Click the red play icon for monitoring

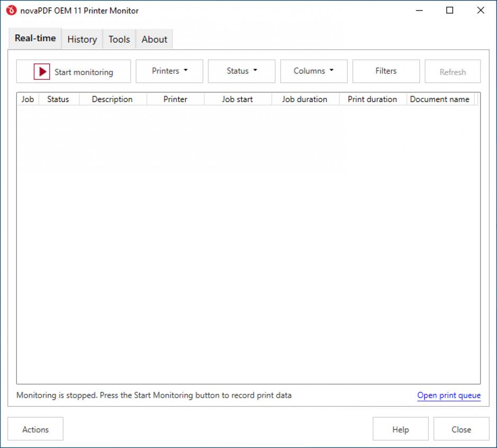pyautogui.click(x=42, y=71)
